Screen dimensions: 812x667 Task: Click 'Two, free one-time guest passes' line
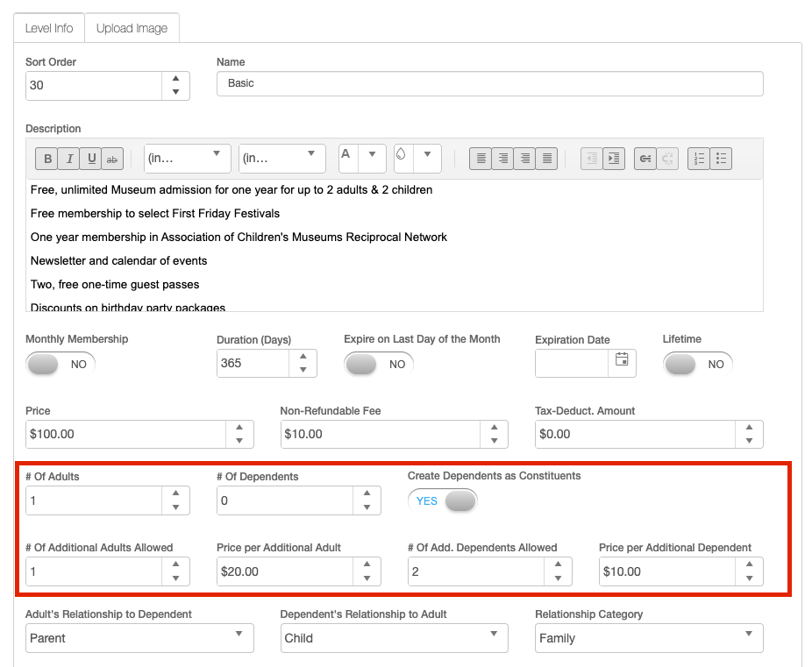coord(115,285)
